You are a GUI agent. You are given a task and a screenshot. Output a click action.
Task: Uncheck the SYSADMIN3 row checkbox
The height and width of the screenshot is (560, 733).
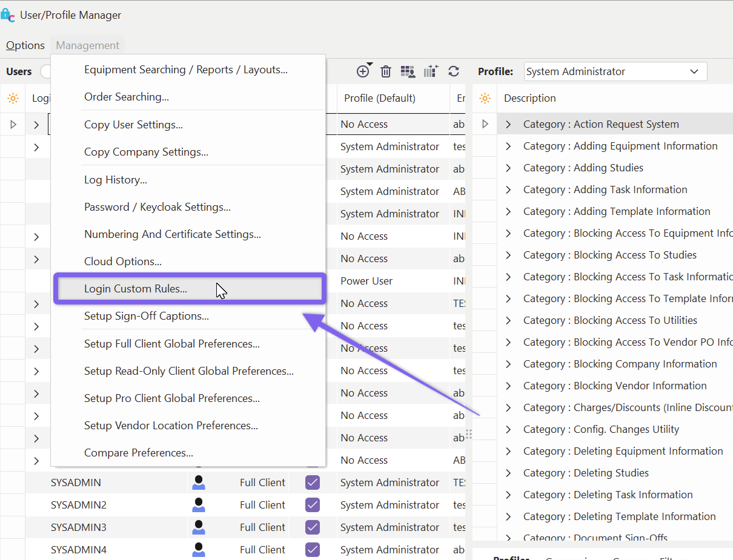pyautogui.click(x=313, y=527)
